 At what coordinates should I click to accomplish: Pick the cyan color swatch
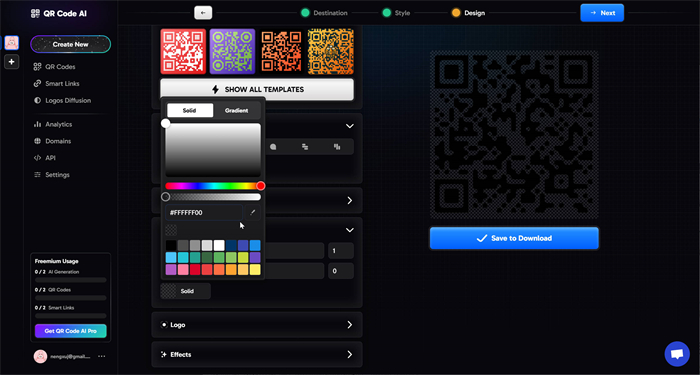pos(183,258)
